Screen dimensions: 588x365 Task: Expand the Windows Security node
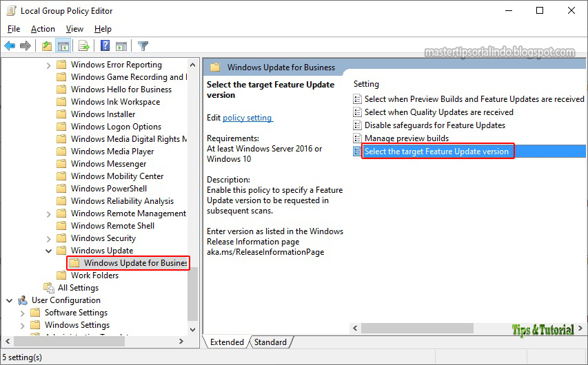48,239
